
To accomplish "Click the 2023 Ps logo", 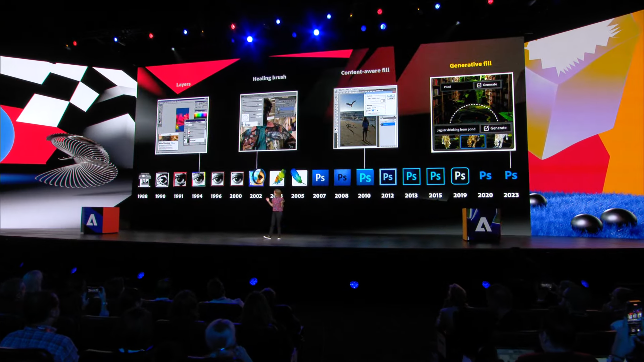I will click(511, 175).
